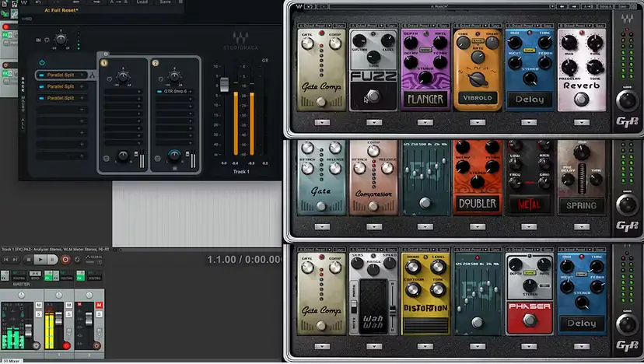
Task: Select the RACK side tab in StudioRack
Action: tap(23, 85)
